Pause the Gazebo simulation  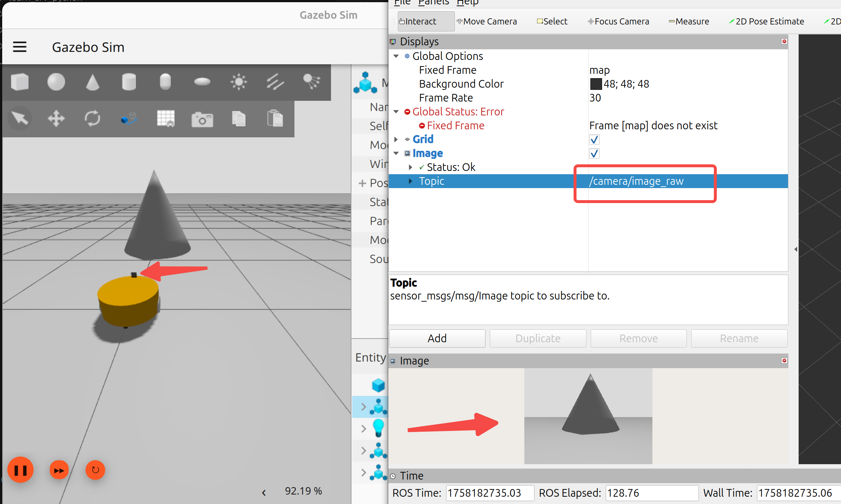point(20,470)
